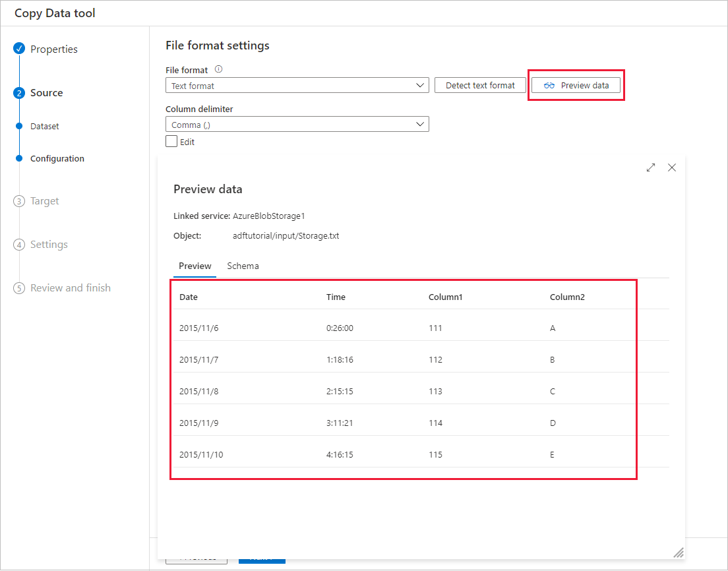Close the Preview data dialog

[x=671, y=167]
